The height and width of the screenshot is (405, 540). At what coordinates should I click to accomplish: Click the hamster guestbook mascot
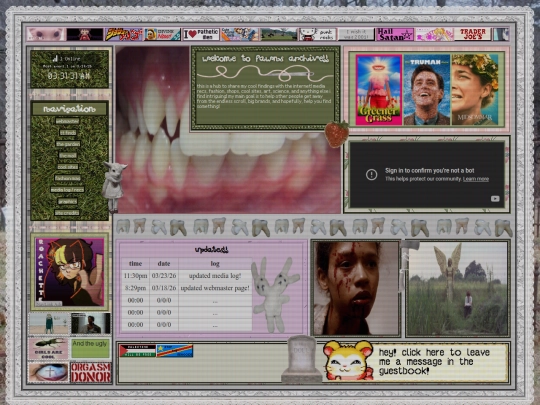point(348,360)
